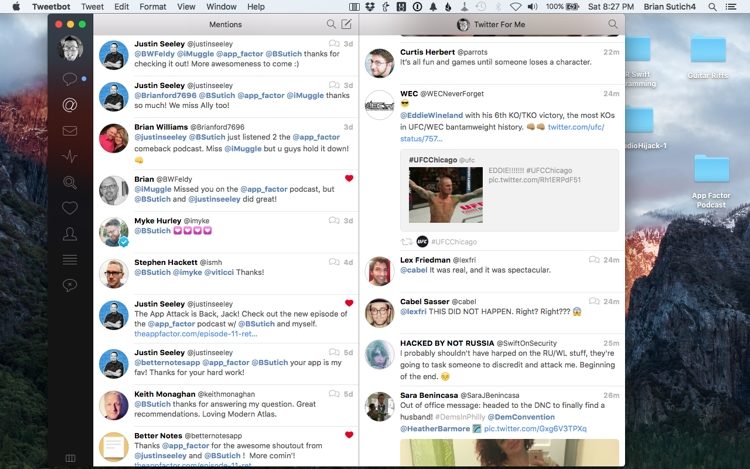750x469 pixels.
Task: Click the search icon in Mentions header
Action: (x=331, y=24)
